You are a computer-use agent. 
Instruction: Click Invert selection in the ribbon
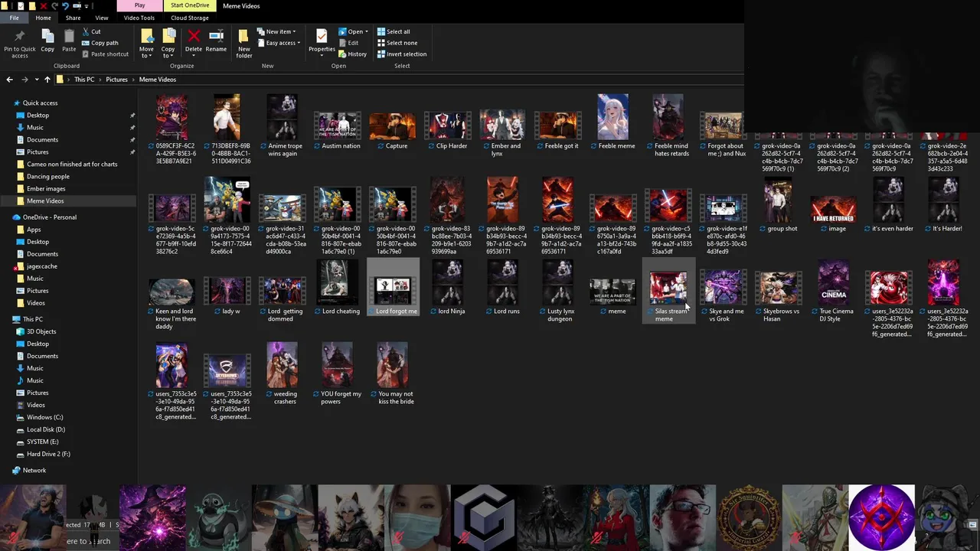(402, 54)
